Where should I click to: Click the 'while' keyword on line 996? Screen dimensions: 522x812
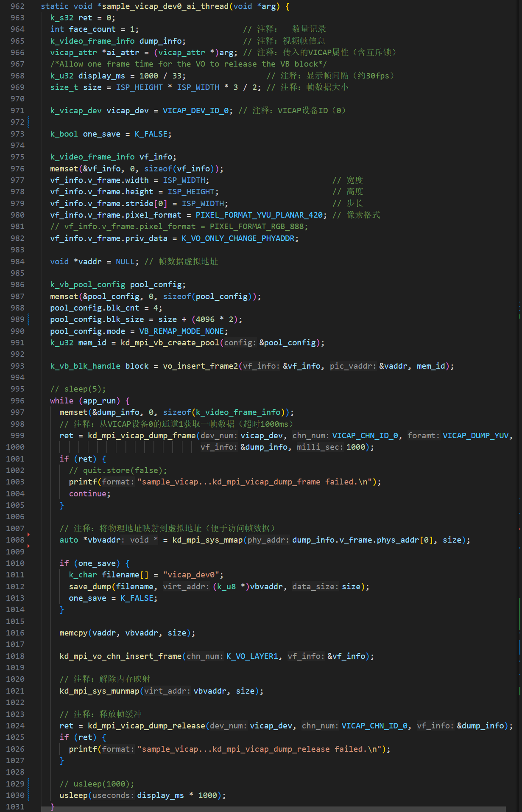61,401
